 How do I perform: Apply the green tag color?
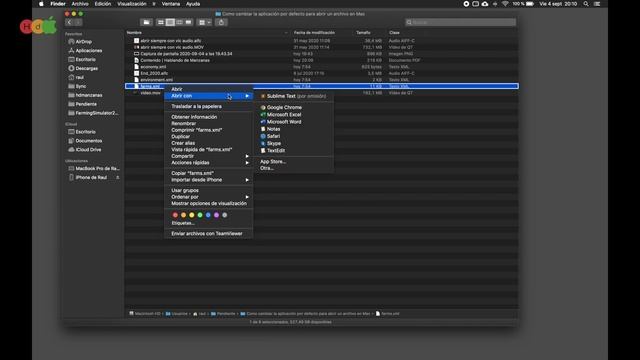point(200,215)
